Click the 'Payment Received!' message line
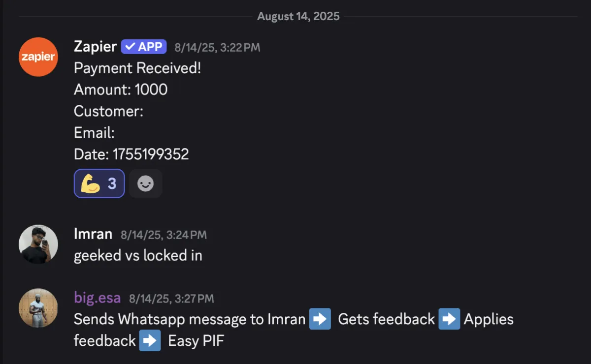Screen dimensions: 591x364 pos(137,68)
